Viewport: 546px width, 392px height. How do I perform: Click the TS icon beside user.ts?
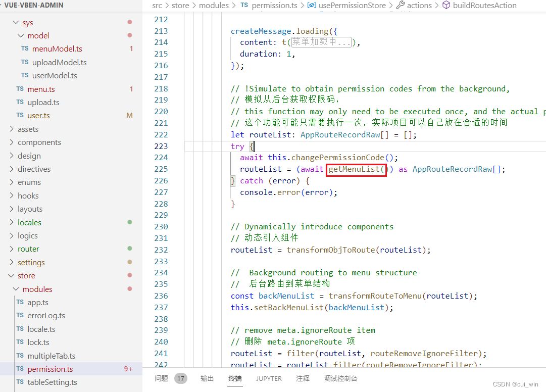pos(20,115)
